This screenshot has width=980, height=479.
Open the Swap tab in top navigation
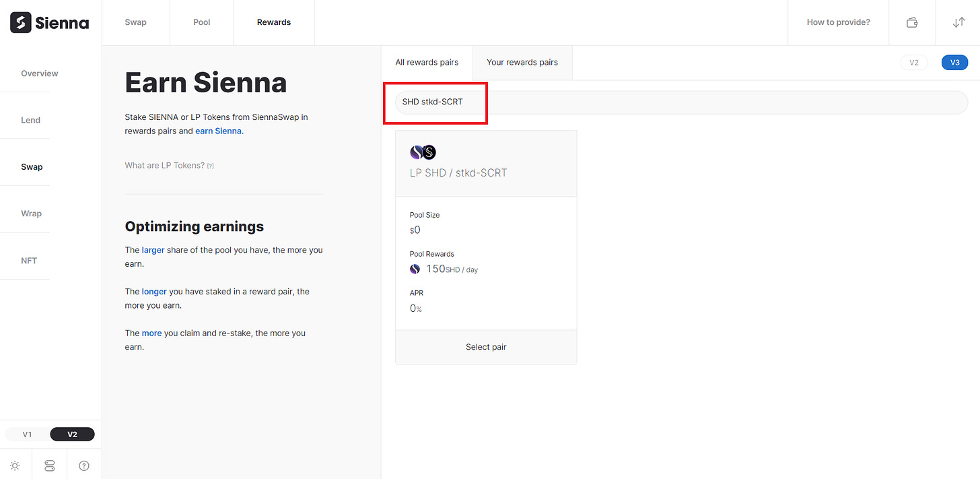[136, 22]
